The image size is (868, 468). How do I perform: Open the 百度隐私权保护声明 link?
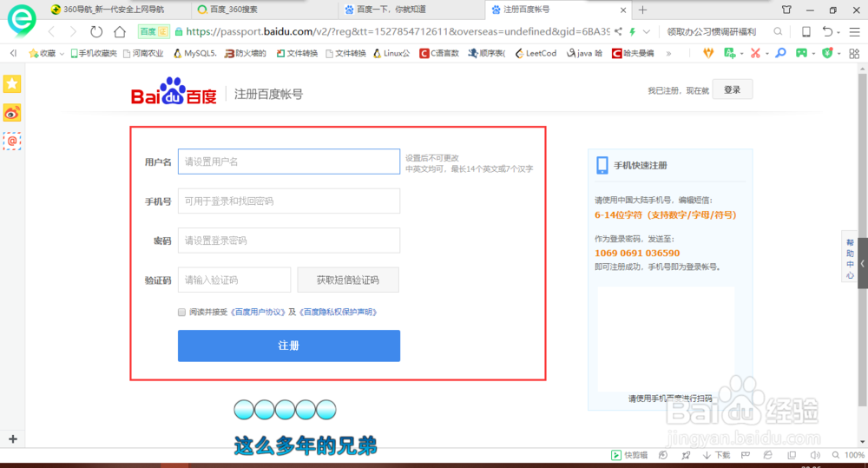coord(339,313)
